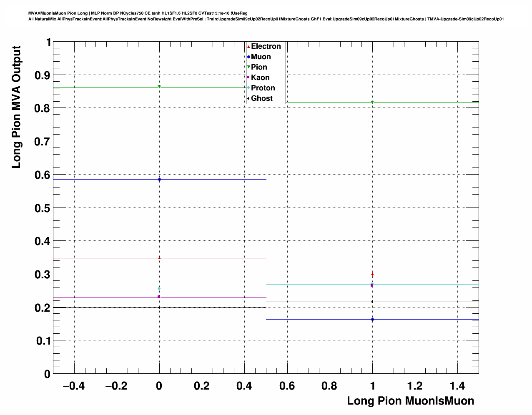The width and height of the screenshot is (532, 415).
Task: Select the red Electron data point at x=1
Action: coord(372,274)
